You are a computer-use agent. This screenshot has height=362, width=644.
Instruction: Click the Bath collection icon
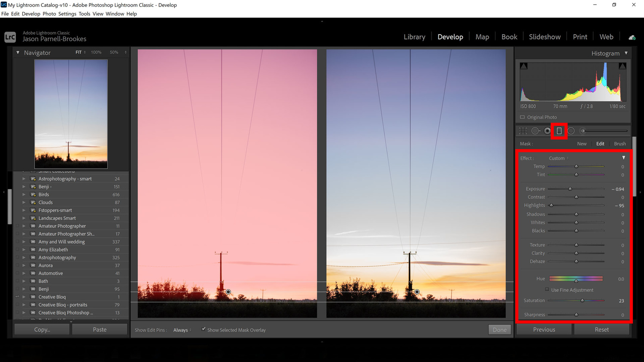[33, 281]
